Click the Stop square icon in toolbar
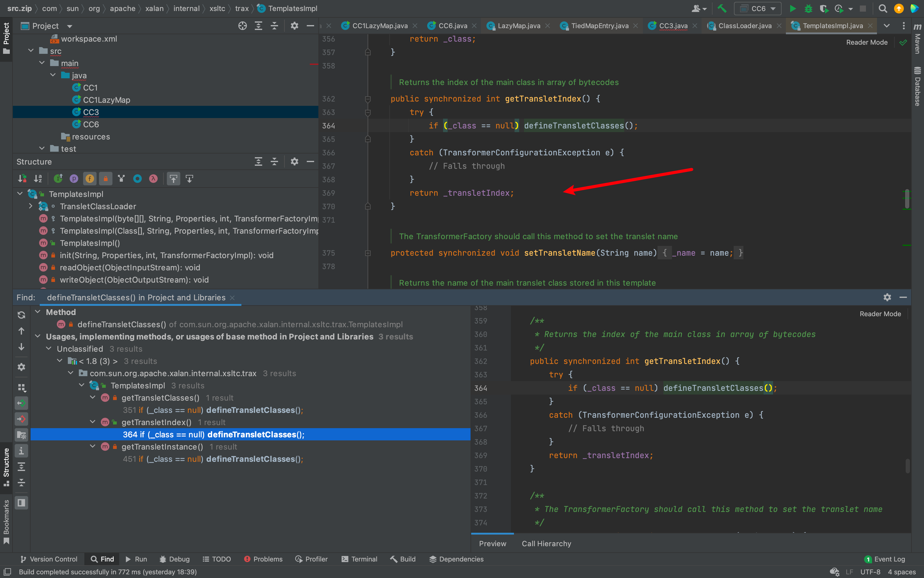Screen dimensions: 924x578 coord(863,9)
